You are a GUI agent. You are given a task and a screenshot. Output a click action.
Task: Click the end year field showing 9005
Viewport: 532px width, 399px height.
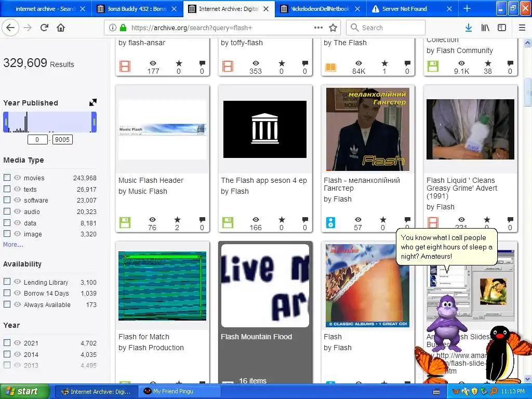(x=62, y=139)
